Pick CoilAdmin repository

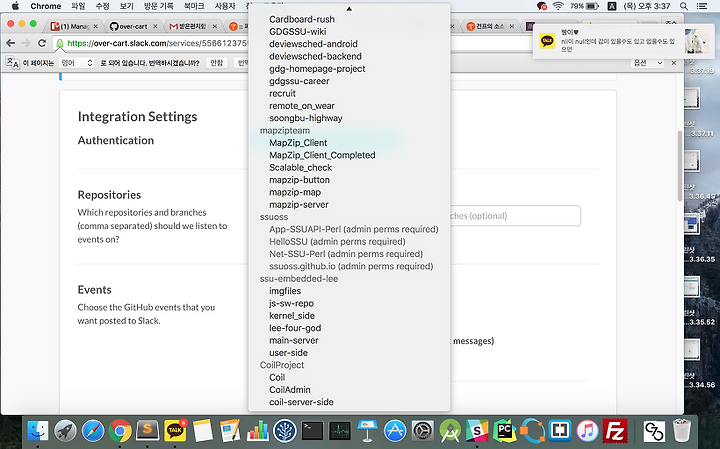tap(289, 390)
